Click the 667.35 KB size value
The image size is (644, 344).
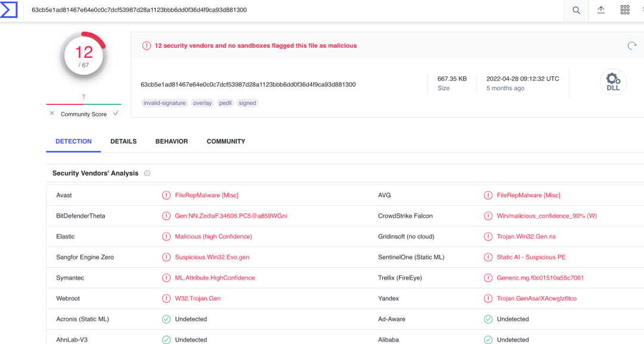(x=452, y=79)
